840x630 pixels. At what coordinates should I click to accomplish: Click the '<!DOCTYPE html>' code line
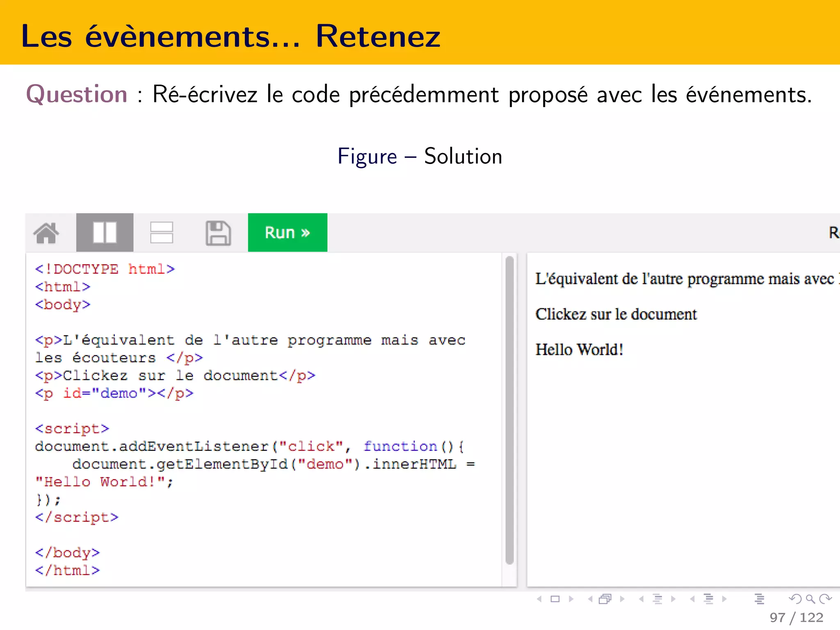(105, 269)
